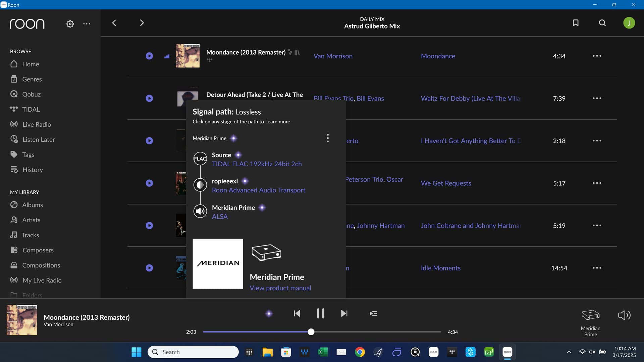The width and height of the screenshot is (644, 362).
Task: Open signal path three-dot menu
Action: (328, 138)
